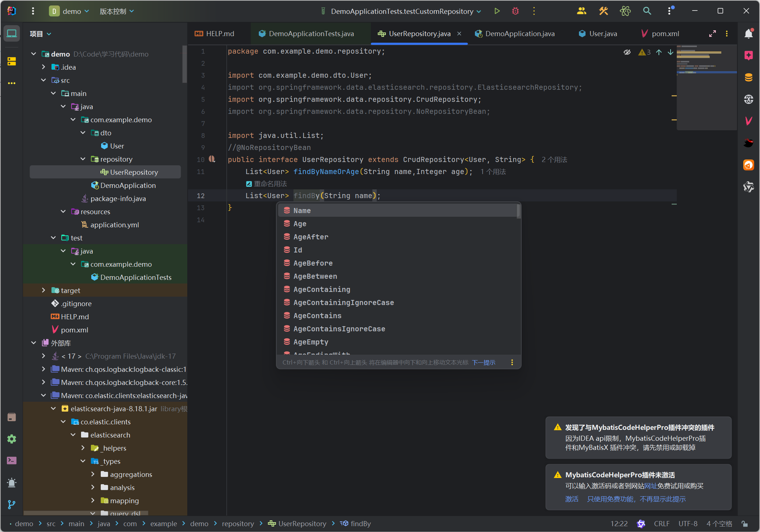Click the project tree vertical scrollbar
The width and height of the screenshot is (760, 532).
pos(185,64)
